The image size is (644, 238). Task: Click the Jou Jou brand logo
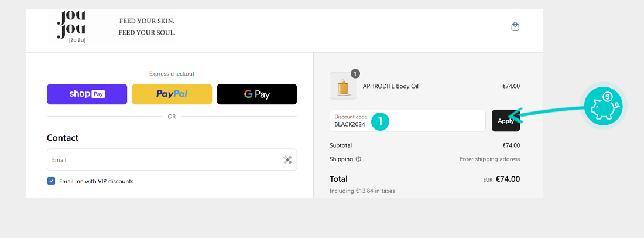[x=71, y=27]
